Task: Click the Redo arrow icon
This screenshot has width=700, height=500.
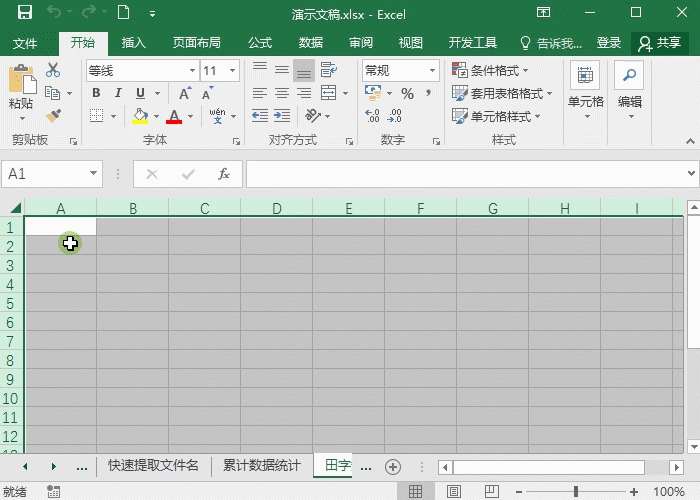Action: coord(89,12)
